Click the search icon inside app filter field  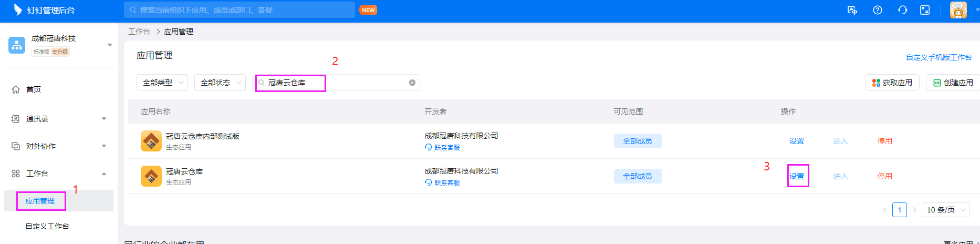point(262,83)
